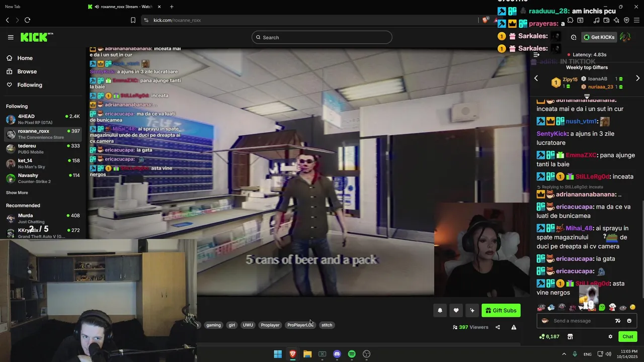Screen dimensions: 644x362
Task: Reload the page
Action: pos(27,20)
